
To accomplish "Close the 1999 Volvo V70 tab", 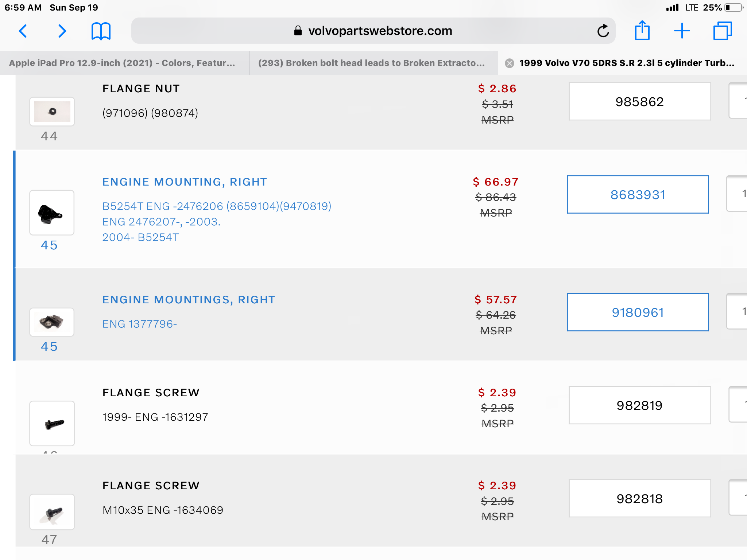I will pyautogui.click(x=510, y=63).
